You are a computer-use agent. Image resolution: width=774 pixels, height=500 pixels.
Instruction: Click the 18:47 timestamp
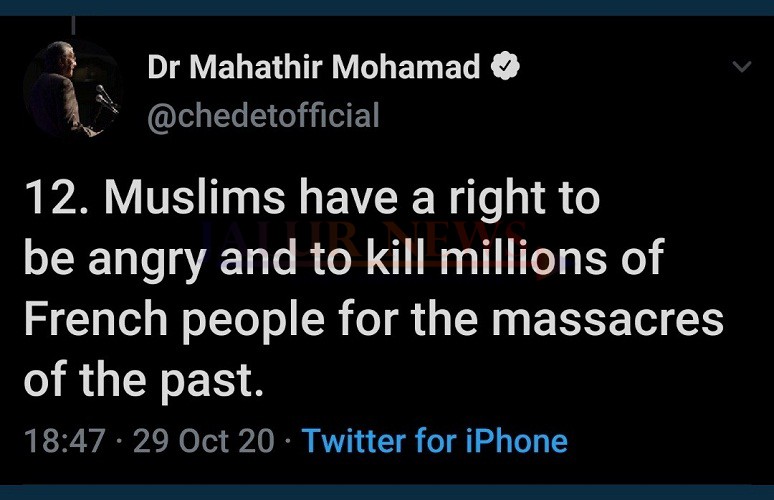tap(65, 440)
